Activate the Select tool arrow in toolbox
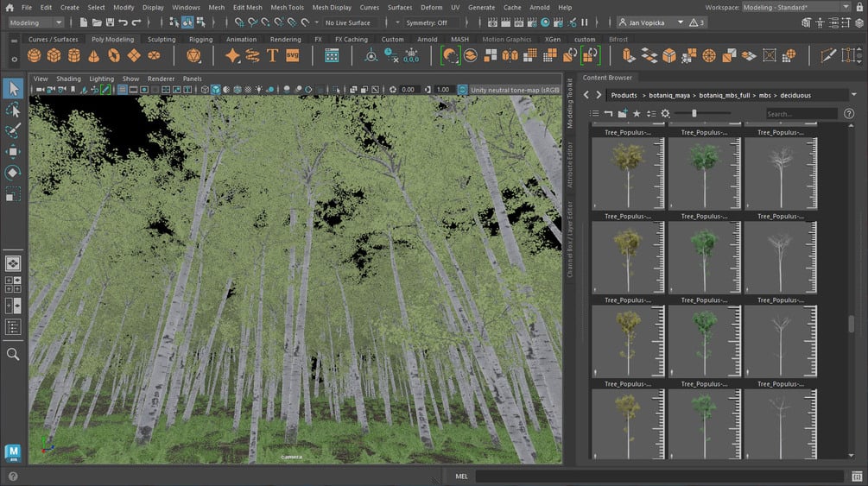The height and width of the screenshot is (486, 868). (x=13, y=88)
